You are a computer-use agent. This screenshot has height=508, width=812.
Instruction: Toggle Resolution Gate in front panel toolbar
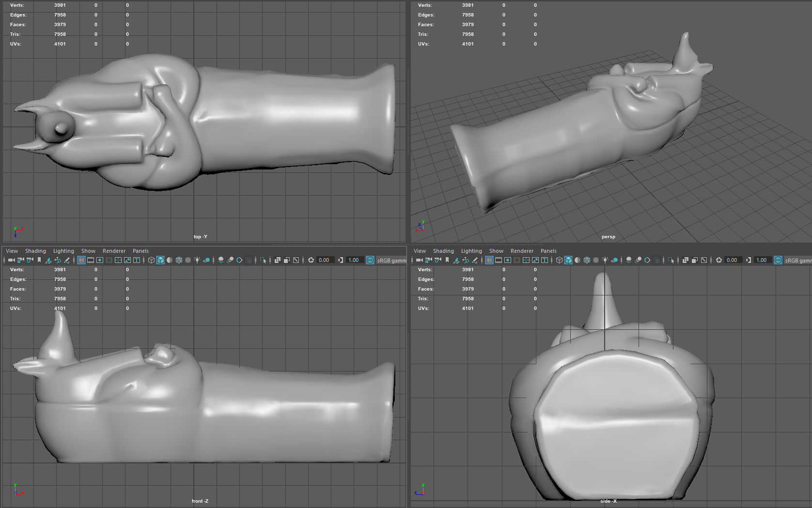[x=100, y=260]
